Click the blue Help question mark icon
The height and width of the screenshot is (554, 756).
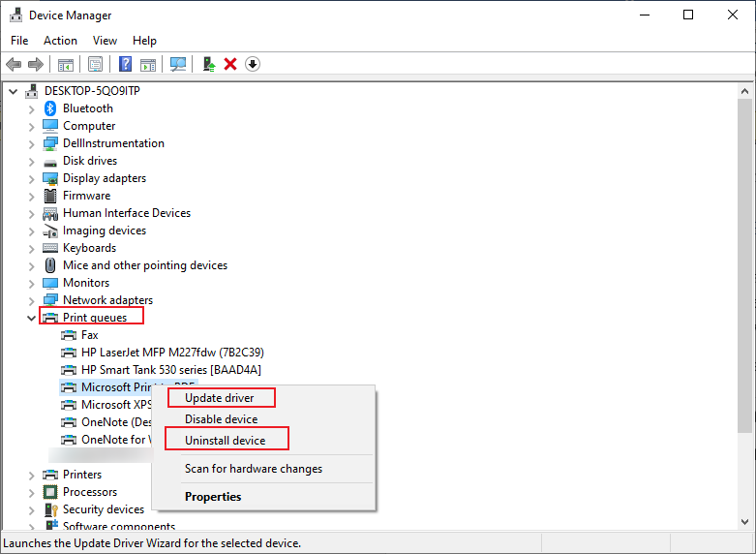126,64
